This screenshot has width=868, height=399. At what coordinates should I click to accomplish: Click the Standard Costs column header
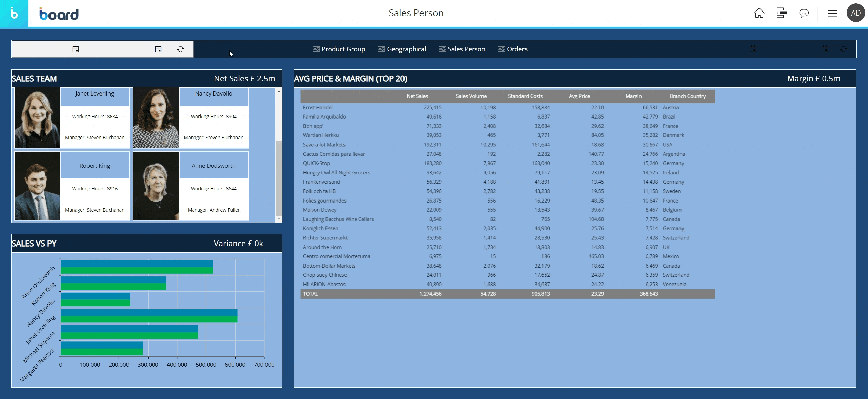pyautogui.click(x=525, y=96)
